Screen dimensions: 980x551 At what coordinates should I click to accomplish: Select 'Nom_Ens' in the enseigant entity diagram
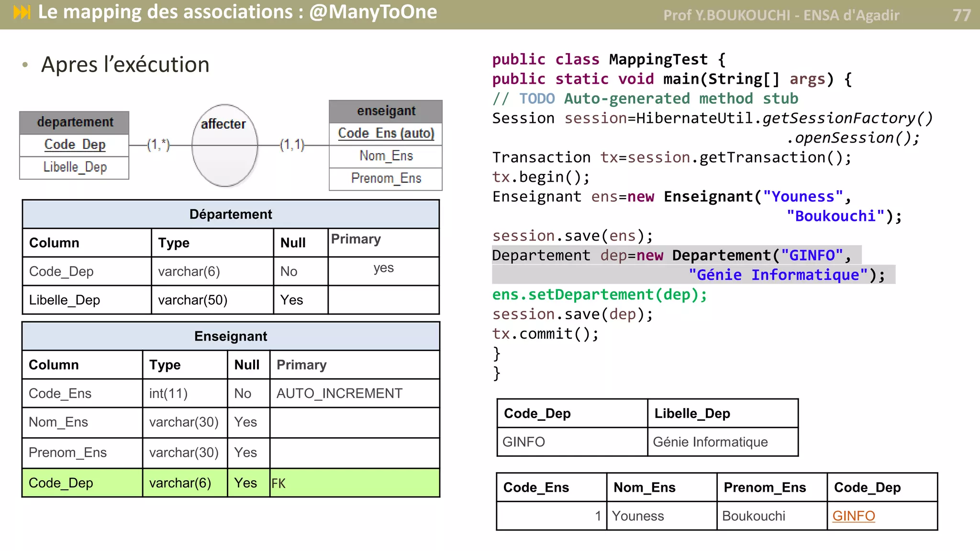point(386,156)
